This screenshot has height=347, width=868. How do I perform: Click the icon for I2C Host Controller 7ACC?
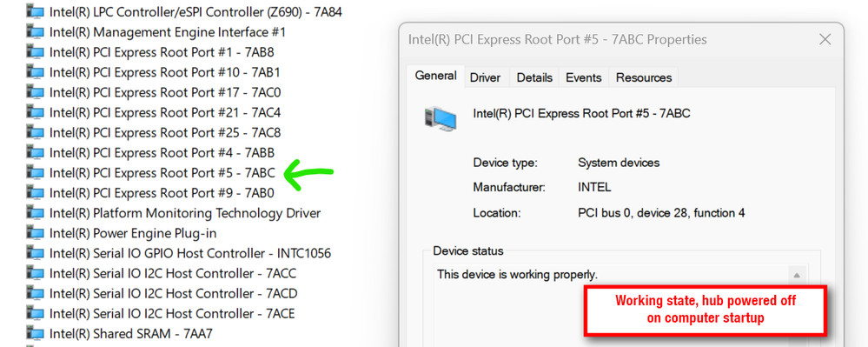coord(35,273)
